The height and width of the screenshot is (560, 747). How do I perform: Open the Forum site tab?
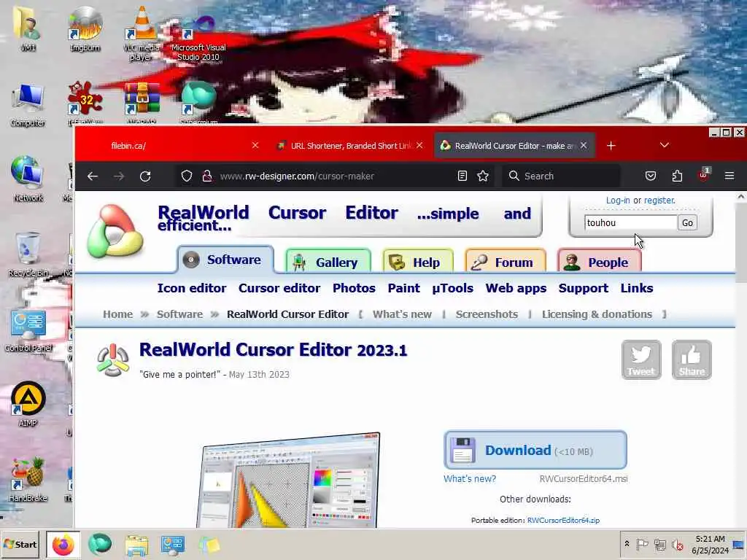pyautogui.click(x=505, y=262)
